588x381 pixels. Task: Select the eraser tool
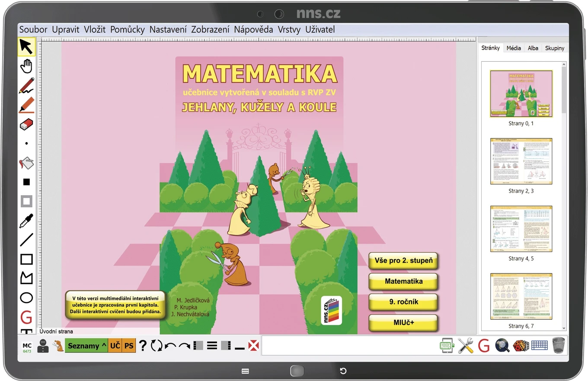pyautogui.click(x=26, y=125)
